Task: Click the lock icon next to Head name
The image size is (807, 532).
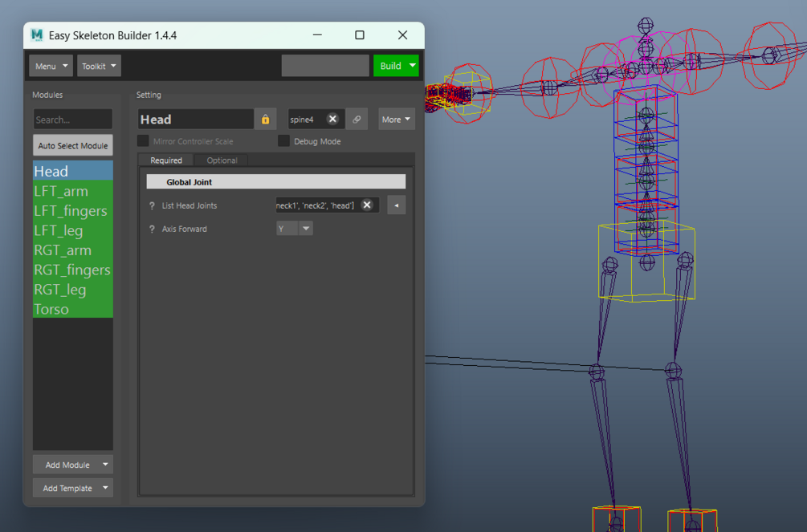Action: coord(265,119)
